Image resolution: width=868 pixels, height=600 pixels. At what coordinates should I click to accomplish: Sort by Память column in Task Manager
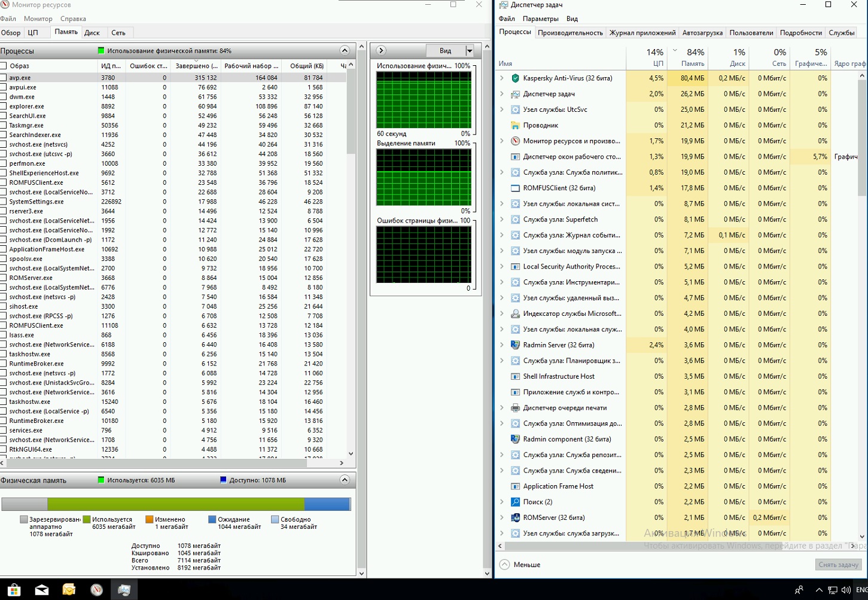click(687, 57)
